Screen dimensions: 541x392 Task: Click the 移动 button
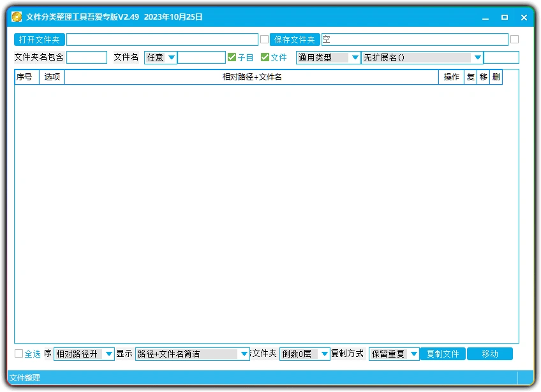pos(491,354)
